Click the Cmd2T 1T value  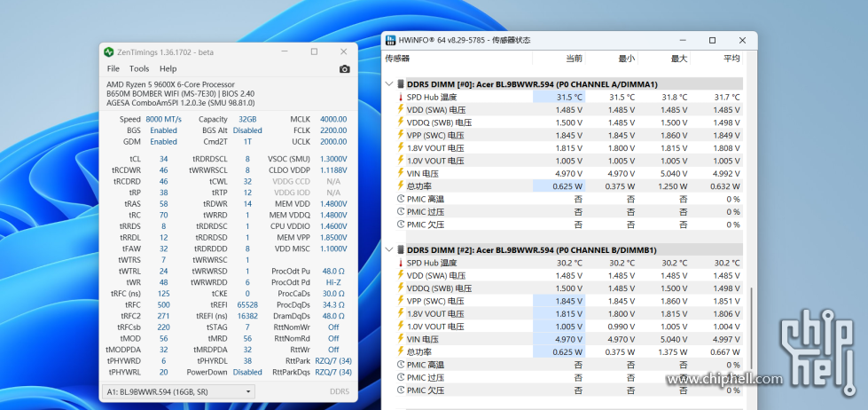[x=247, y=142]
